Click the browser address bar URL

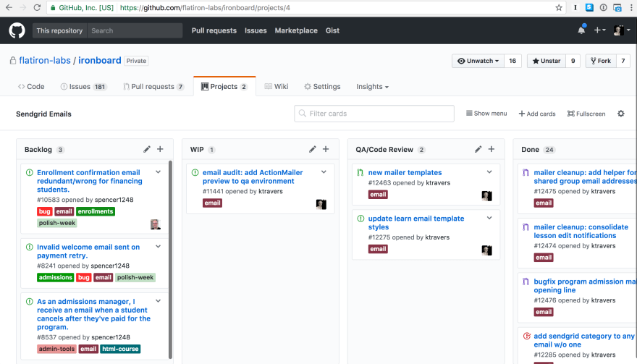(205, 8)
